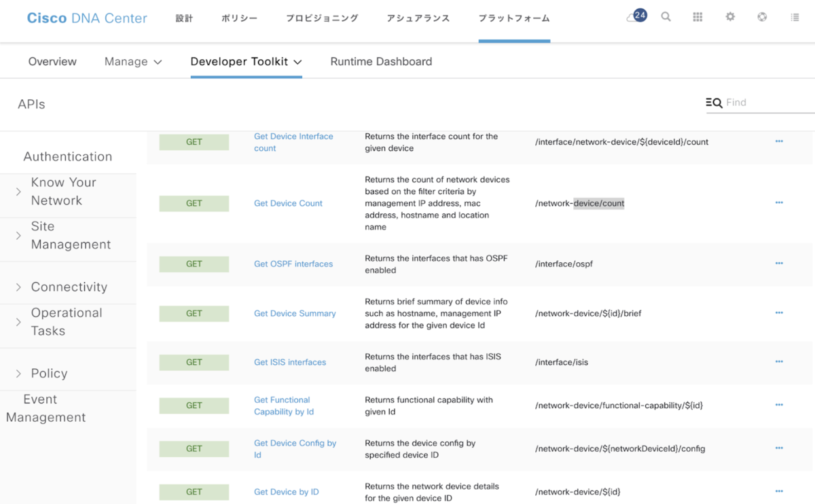Open the プロビジョニング menu
Viewport: 815px width, 504px height.
pos(322,18)
